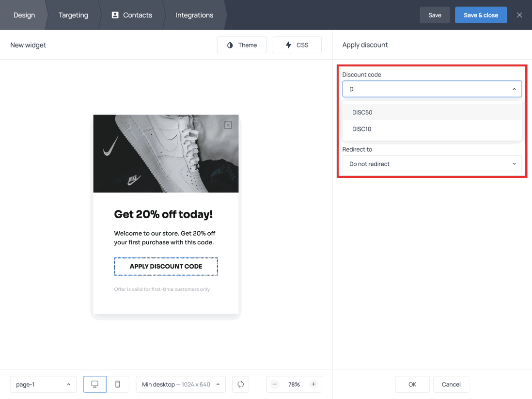
Task: Switch preview to mobile view
Action: (117, 384)
